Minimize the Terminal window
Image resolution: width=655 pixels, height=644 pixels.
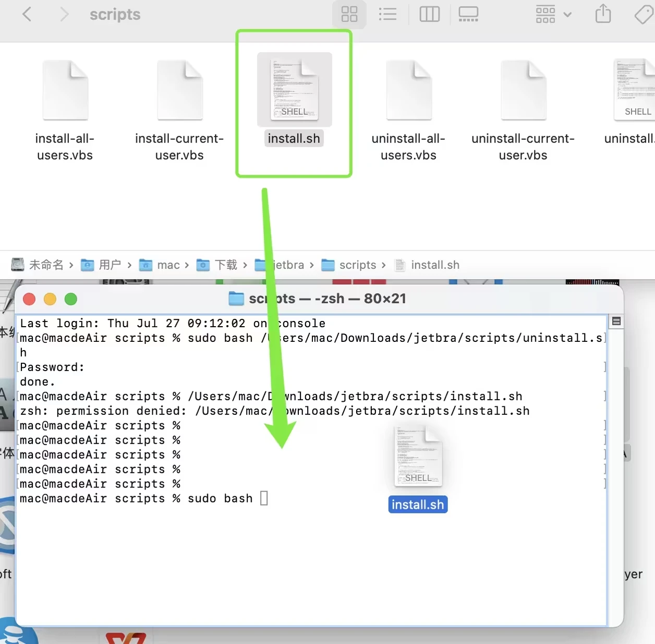(x=50, y=299)
